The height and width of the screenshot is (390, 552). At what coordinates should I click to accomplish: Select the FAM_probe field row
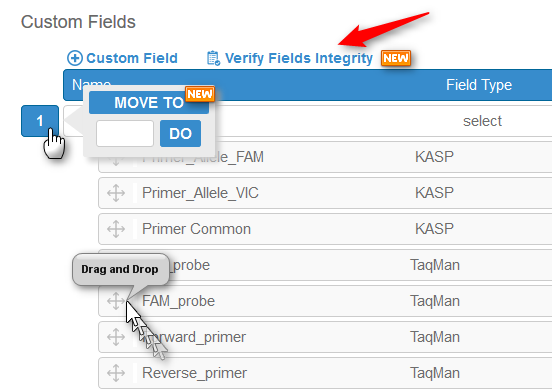[x=325, y=301]
